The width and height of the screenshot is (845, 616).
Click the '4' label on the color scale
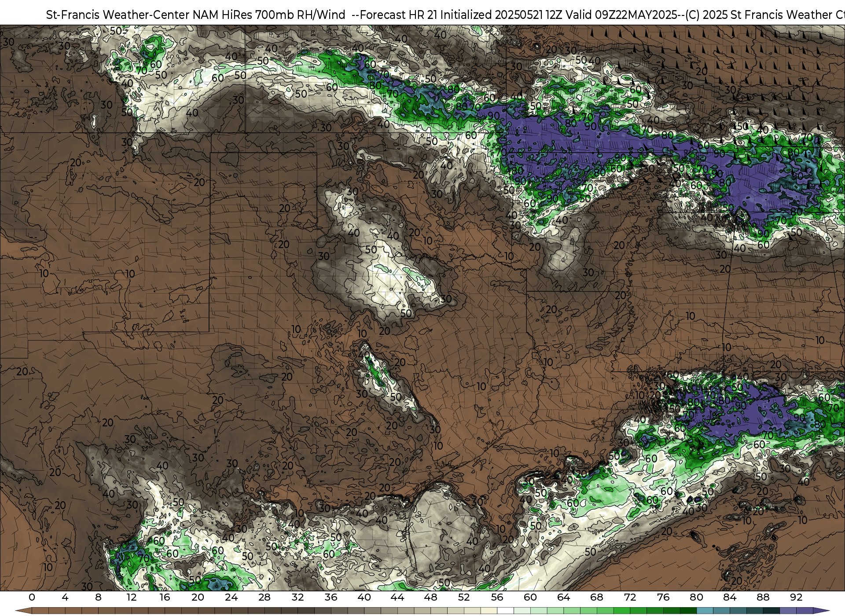[65, 597]
